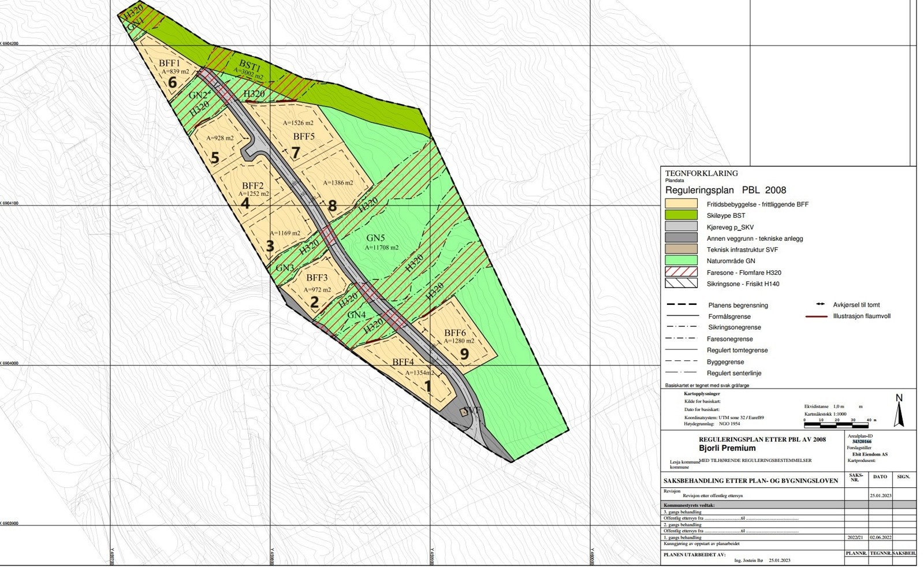Click the 'Kartmålestokk 1:1000' text
The image size is (924, 567).
(825, 414)
